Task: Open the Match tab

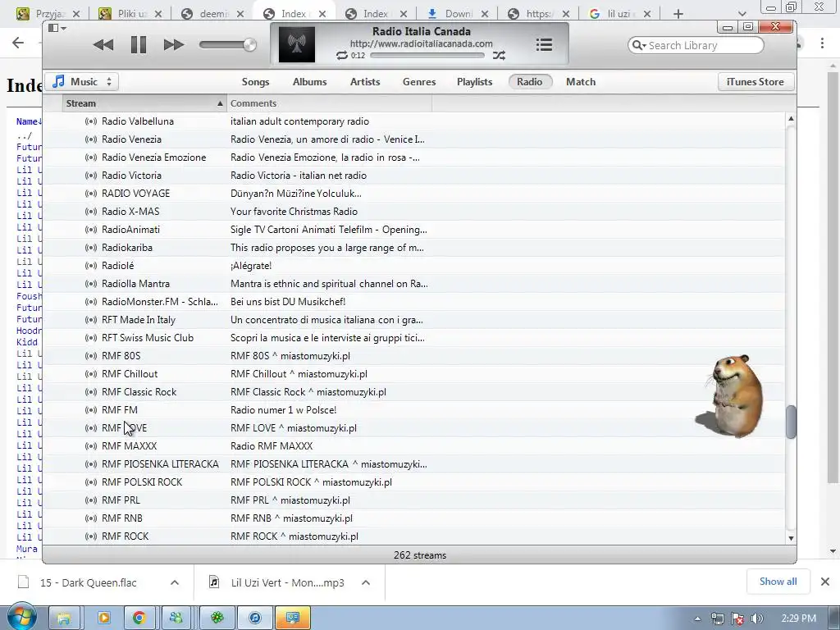Action: tap(581, 82)
